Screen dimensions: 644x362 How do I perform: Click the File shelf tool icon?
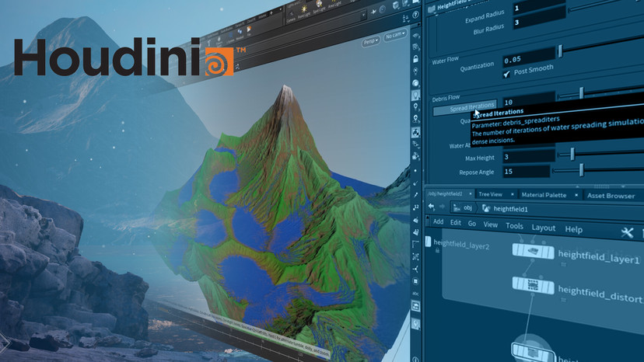click(x=249, y=31)
